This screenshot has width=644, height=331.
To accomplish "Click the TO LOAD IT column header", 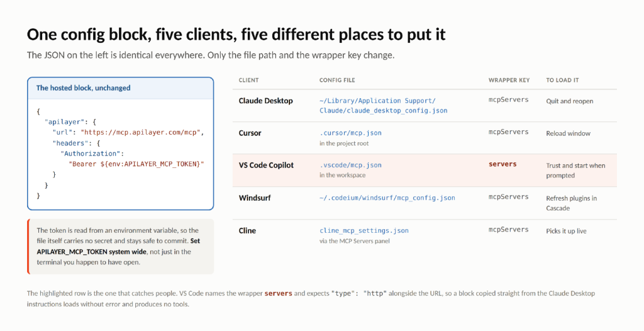I will [x=562, y=80].
